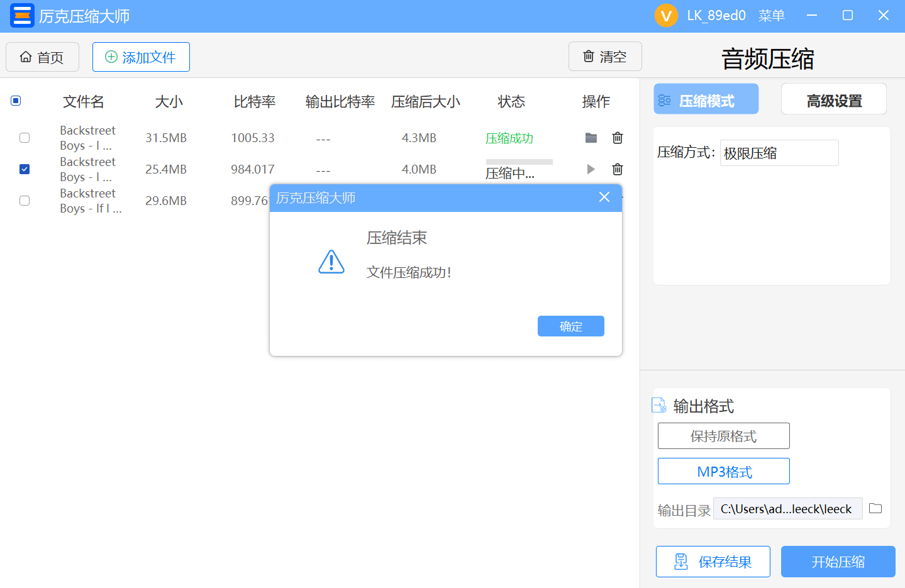
Task: Click the warning triangle icon in dialog
Action: click(x=331, y=262)
